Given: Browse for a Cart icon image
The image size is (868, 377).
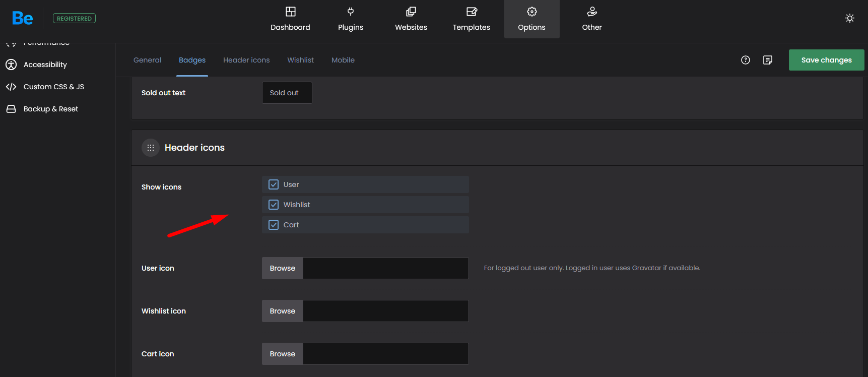Looking at the screenshot, I should (x=283, y=354).
